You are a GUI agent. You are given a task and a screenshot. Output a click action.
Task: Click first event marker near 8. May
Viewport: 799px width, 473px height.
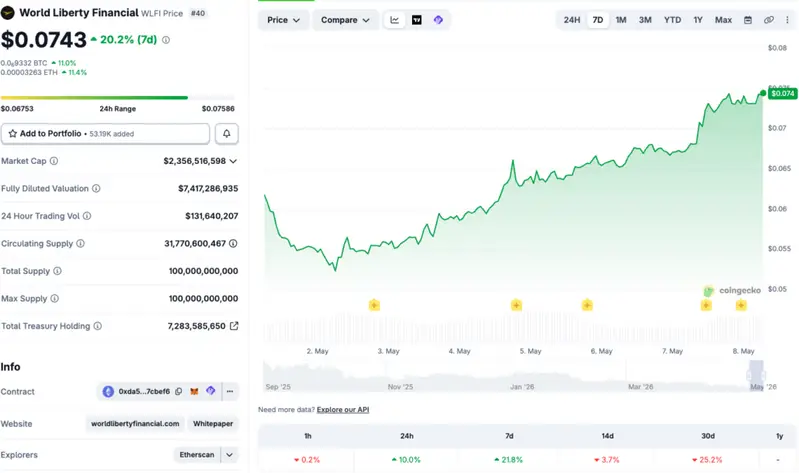pyautogui.click(x=706, y=305)
